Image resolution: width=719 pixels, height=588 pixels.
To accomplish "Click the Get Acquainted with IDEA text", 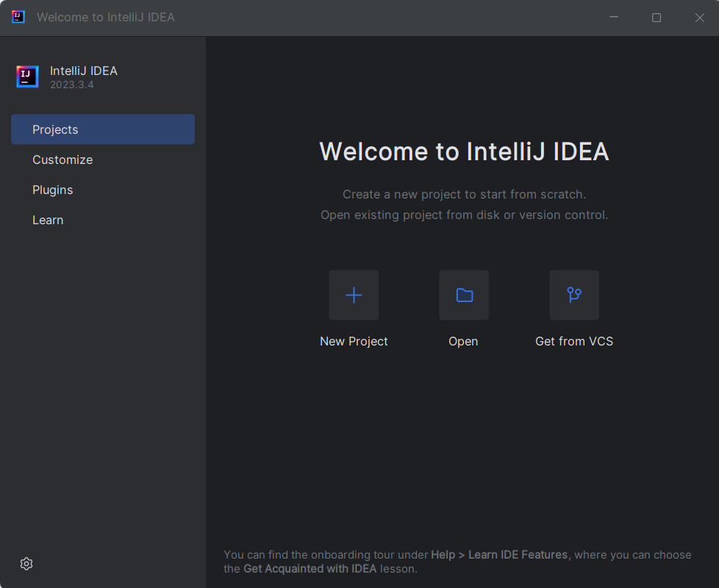I will (310, 569).
